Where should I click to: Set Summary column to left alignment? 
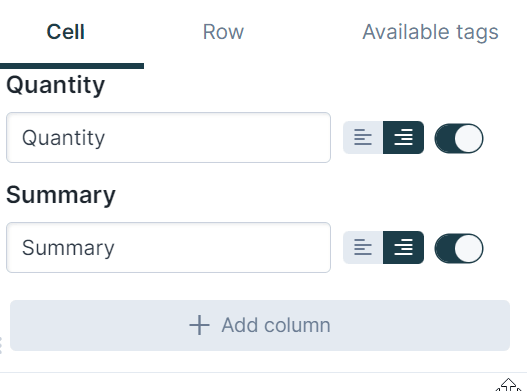363,247
